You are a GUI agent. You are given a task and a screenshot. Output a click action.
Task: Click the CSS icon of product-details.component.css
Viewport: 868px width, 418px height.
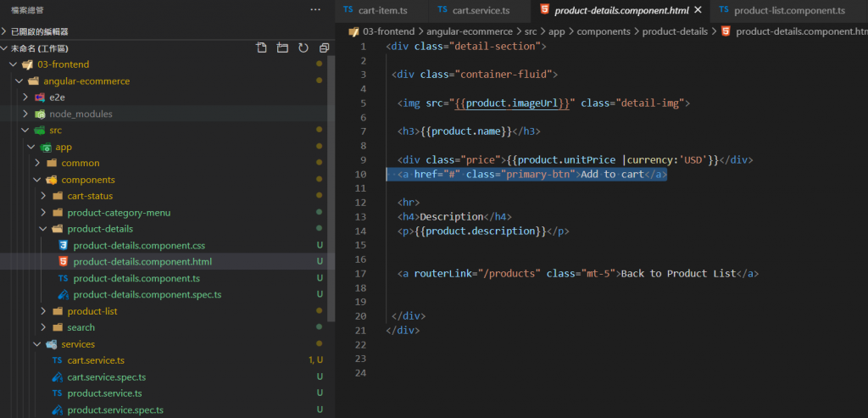[x=63, y=245]
